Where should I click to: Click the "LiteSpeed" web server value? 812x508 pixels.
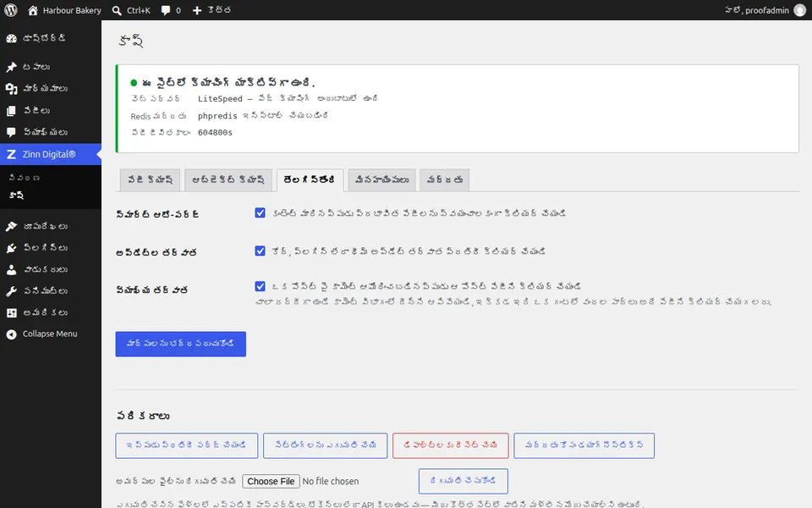(x=220, y=98)
